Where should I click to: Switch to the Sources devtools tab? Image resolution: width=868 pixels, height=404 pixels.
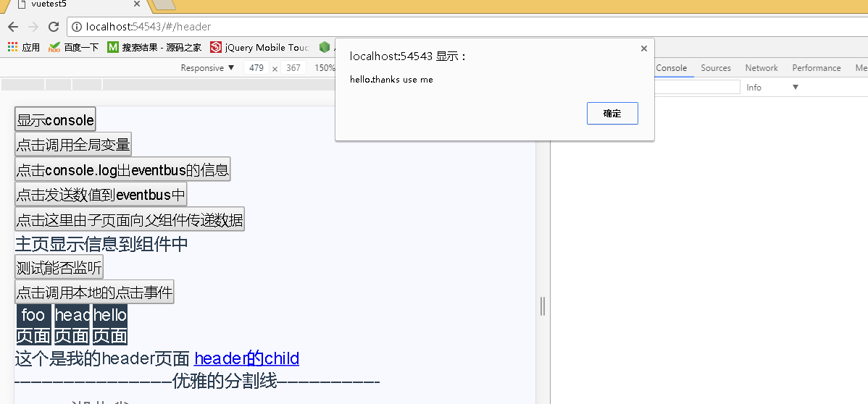(x=716, y=68)
